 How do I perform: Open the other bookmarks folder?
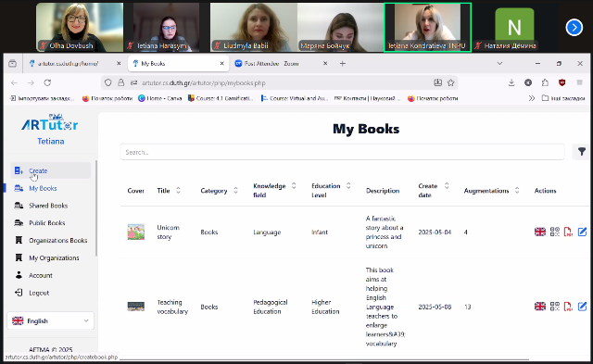point(563,98)
